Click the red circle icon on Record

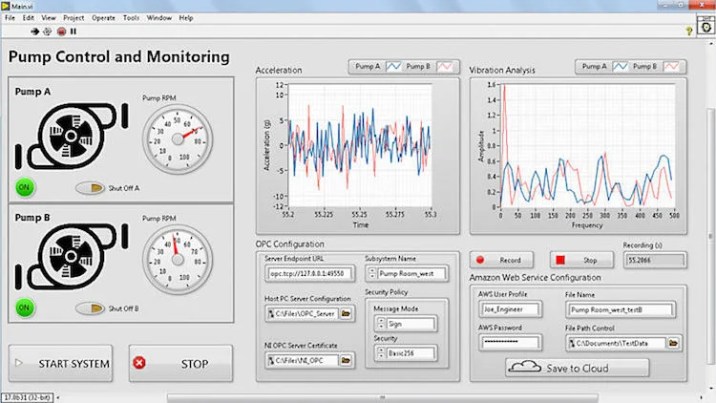click(480, 260)
